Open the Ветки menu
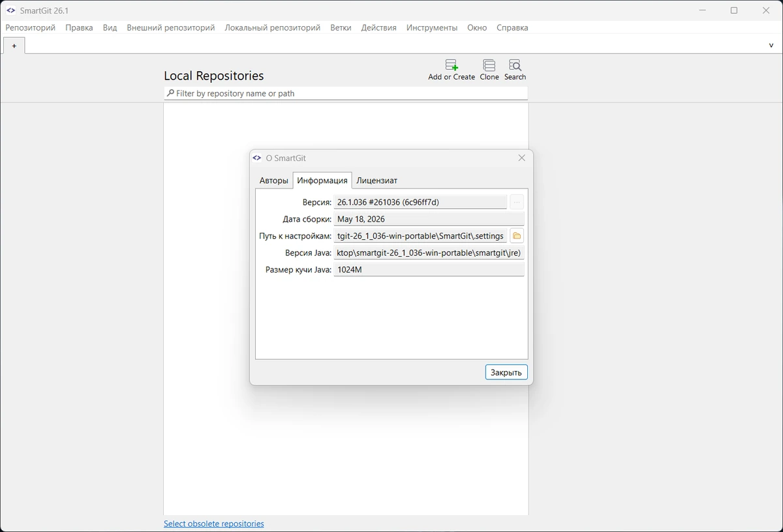This screenshot has height=532, width=783. click(x=341, y=27)
